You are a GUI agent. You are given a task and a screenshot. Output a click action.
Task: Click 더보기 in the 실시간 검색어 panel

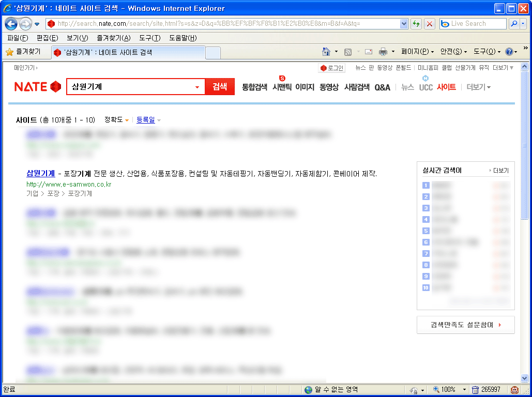click(x=499, y=171)
